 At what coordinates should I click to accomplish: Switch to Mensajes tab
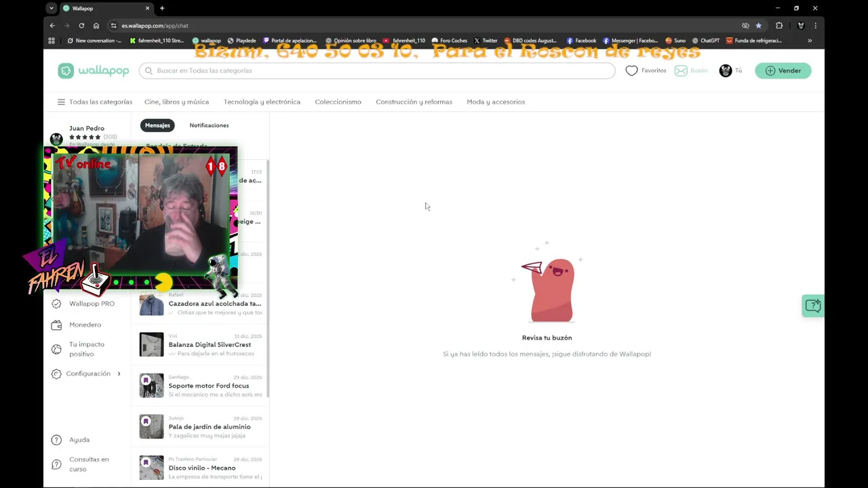pos(157,125)
